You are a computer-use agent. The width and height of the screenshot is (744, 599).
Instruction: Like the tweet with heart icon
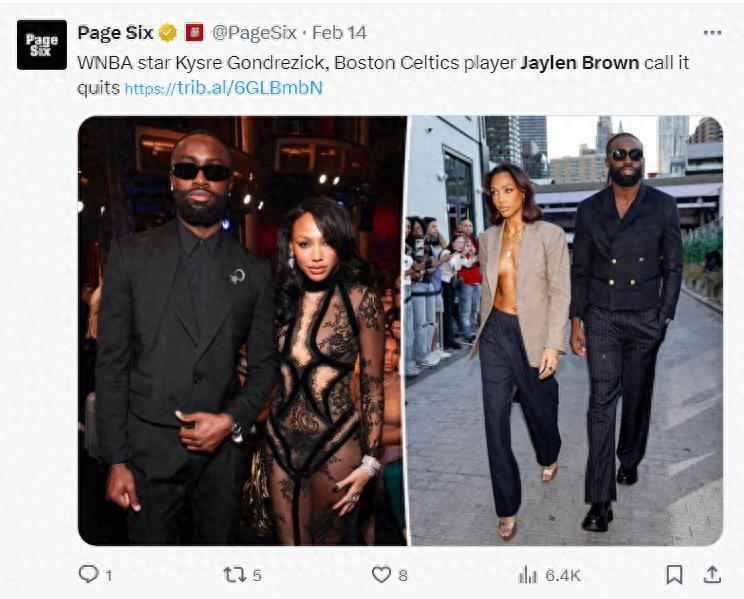click(381, 575)
